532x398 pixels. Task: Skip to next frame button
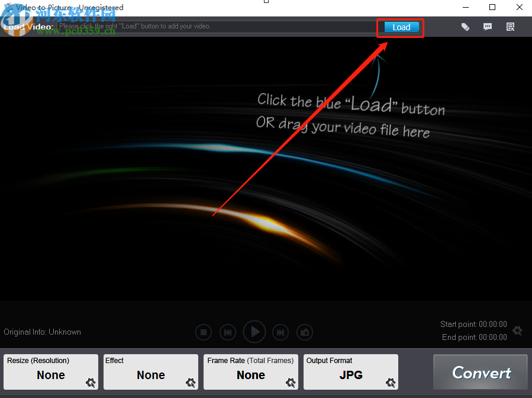[x=280, y=332]
